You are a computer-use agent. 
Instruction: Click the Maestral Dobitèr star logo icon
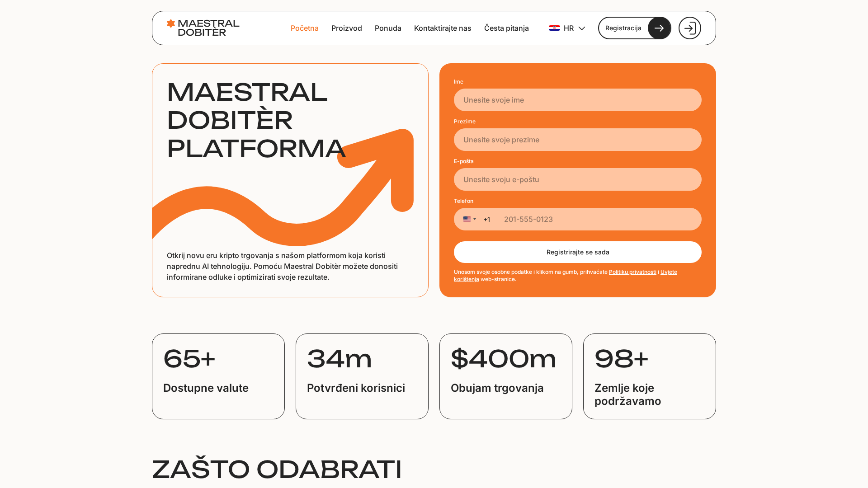click(x=170, y=23)
